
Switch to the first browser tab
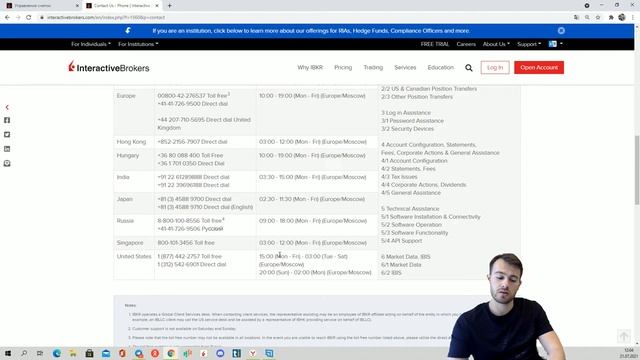point(41,6)
